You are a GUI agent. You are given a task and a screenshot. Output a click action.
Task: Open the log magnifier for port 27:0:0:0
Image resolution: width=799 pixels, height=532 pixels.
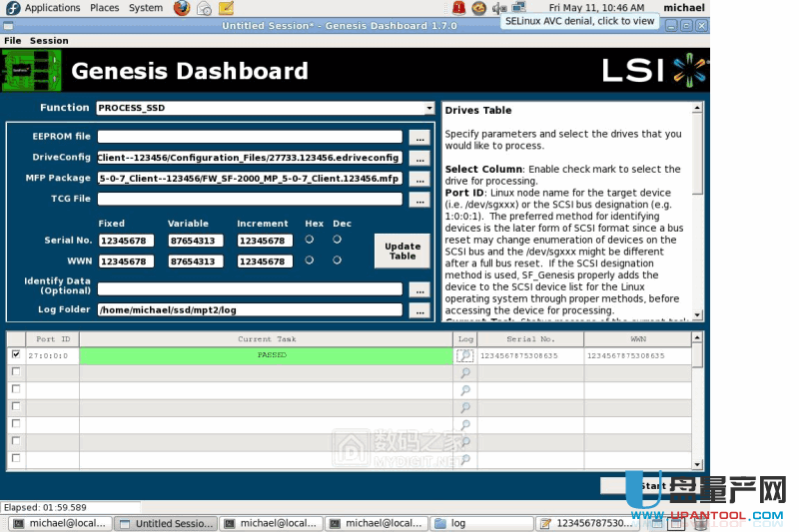(464, 355)
